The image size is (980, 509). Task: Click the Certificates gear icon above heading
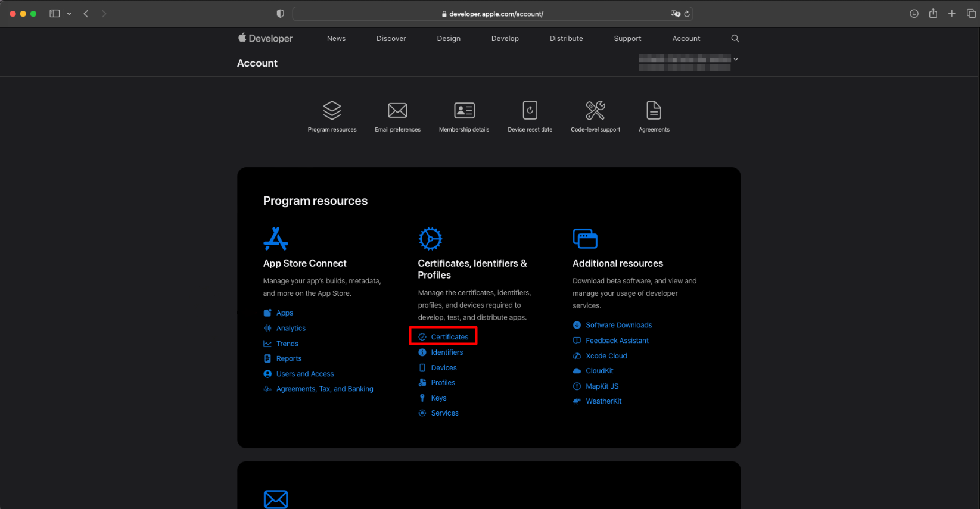pyautogui.click(x=430, y=239)
